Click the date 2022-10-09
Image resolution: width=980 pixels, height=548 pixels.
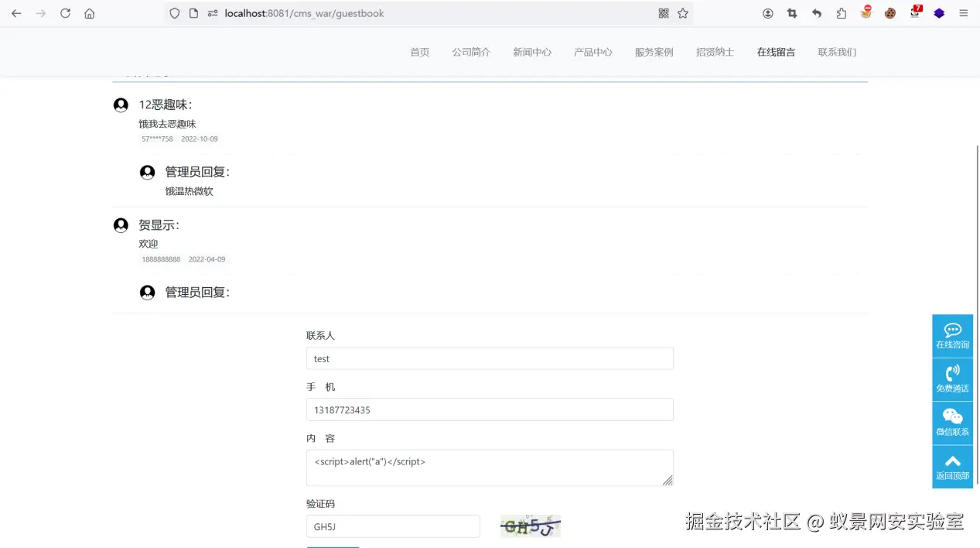click(x=200, y=139)
